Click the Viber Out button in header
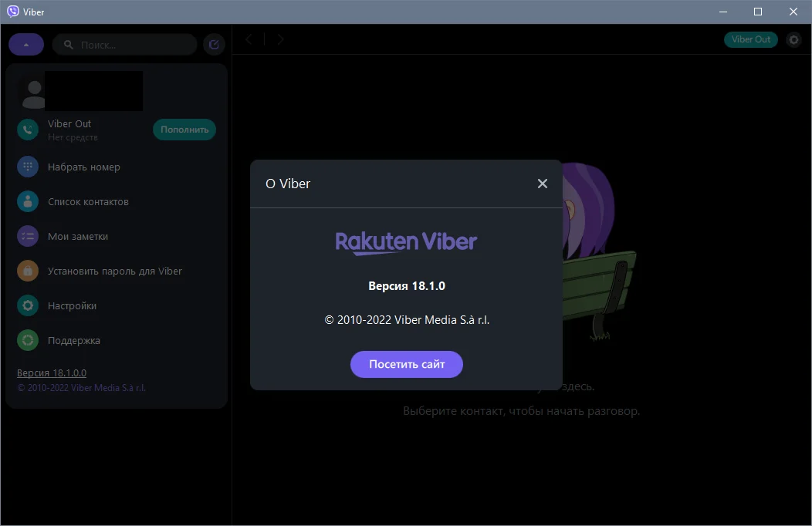812x526 pixels. click(751, 39)
